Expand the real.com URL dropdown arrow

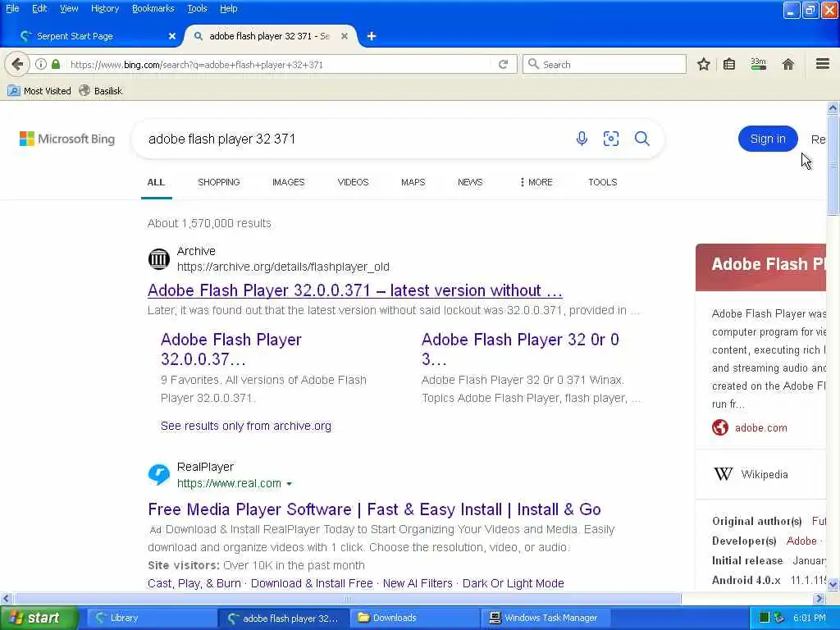[290, 484]
